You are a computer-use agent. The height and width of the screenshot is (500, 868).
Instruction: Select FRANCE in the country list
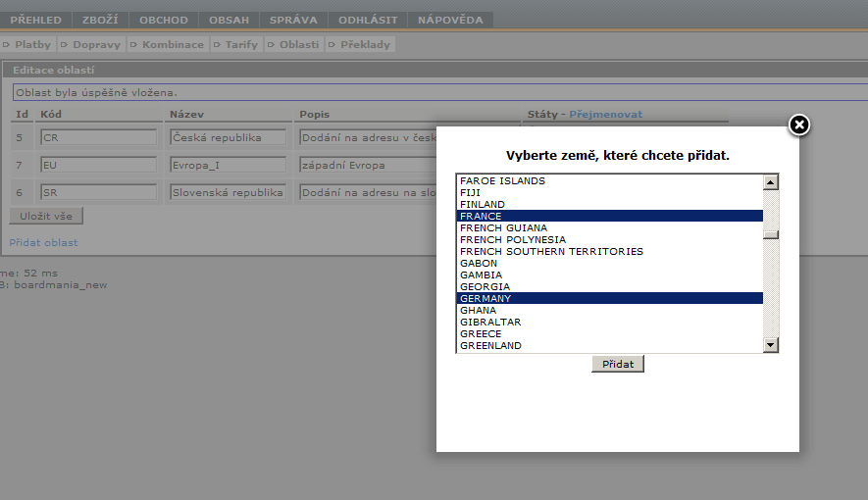pos(609,216)
